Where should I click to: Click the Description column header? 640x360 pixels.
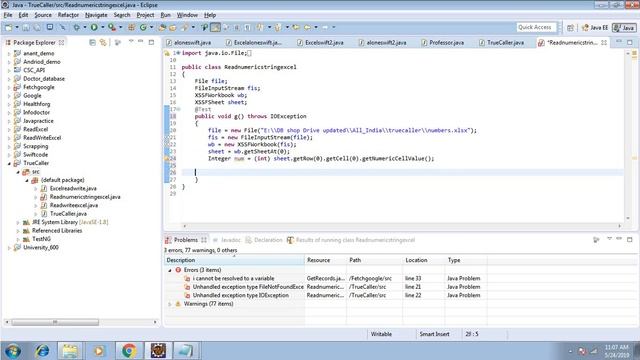(x=234, y=260)
